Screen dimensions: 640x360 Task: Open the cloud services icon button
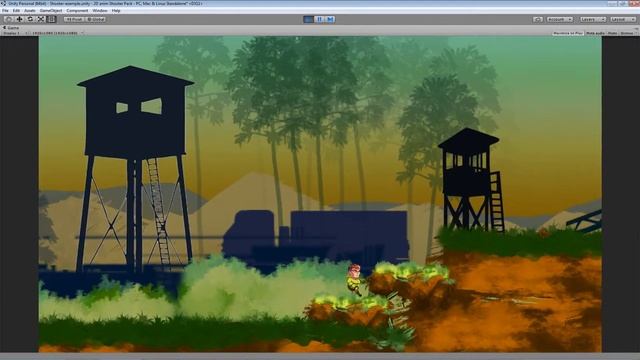538,19
